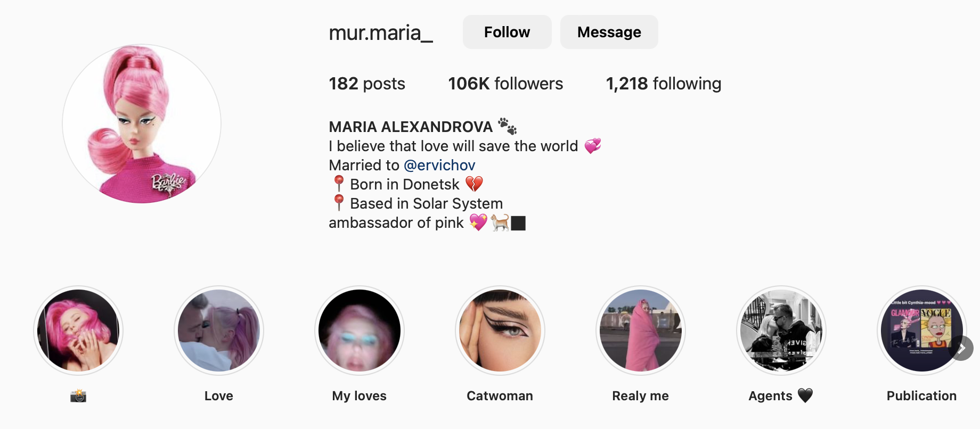The width and height of the screenshot is (980, 429).
Task: Open the Catwoman highlight circle
Action: coord(500,331)
